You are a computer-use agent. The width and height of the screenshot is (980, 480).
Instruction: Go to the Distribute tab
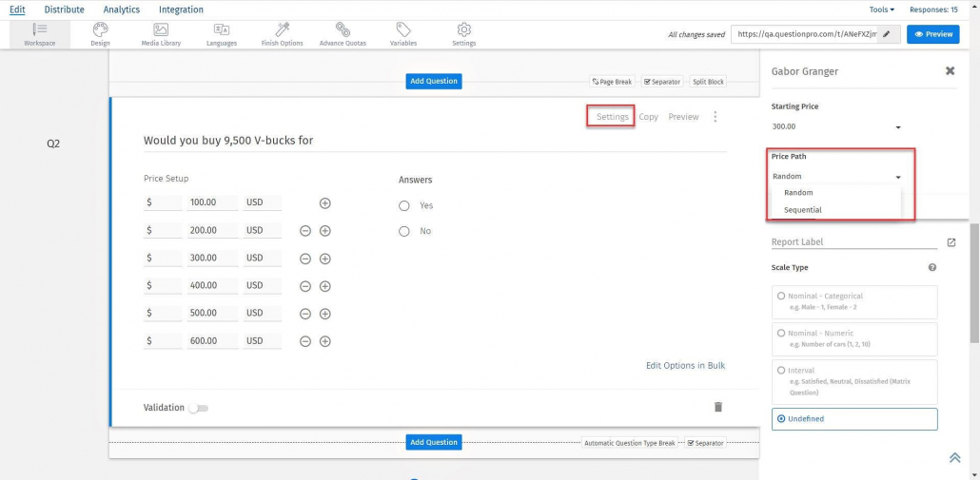pyautogui.click(x=64, y=10)
